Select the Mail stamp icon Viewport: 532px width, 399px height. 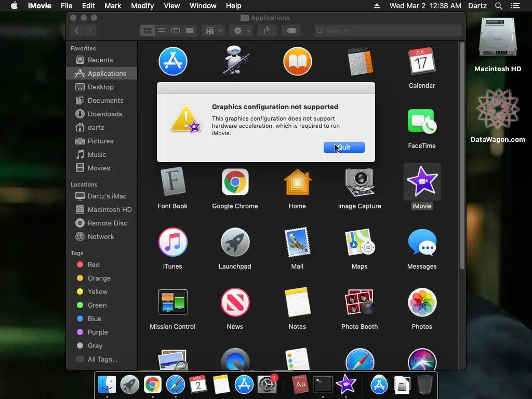298,242
